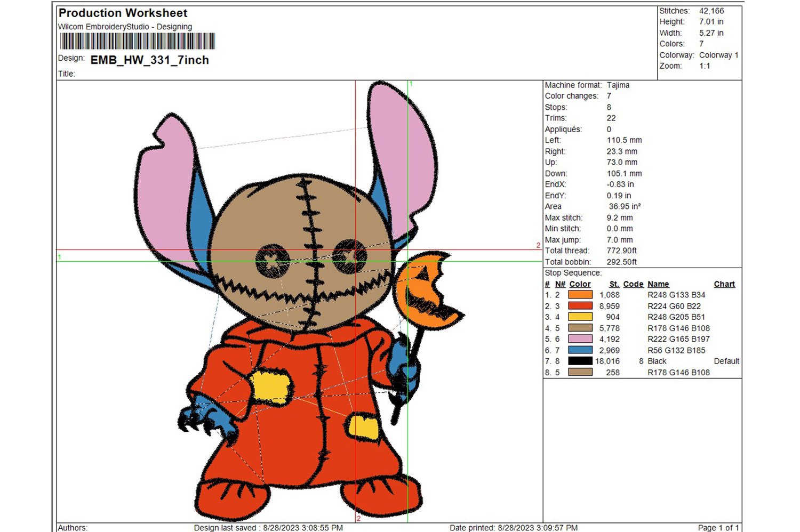Click the 'Default' chart entry

(726, 361)
